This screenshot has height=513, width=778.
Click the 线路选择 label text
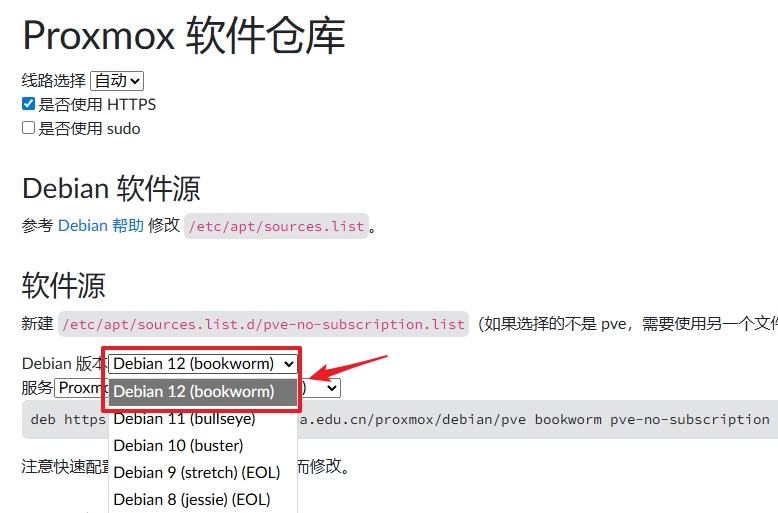coord(54,80)
